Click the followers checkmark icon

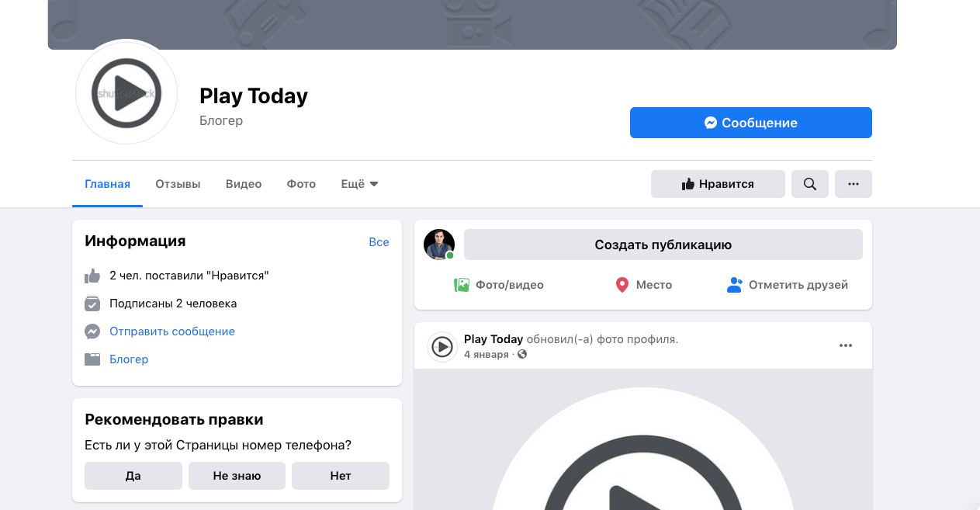click(x=92, y=304)
